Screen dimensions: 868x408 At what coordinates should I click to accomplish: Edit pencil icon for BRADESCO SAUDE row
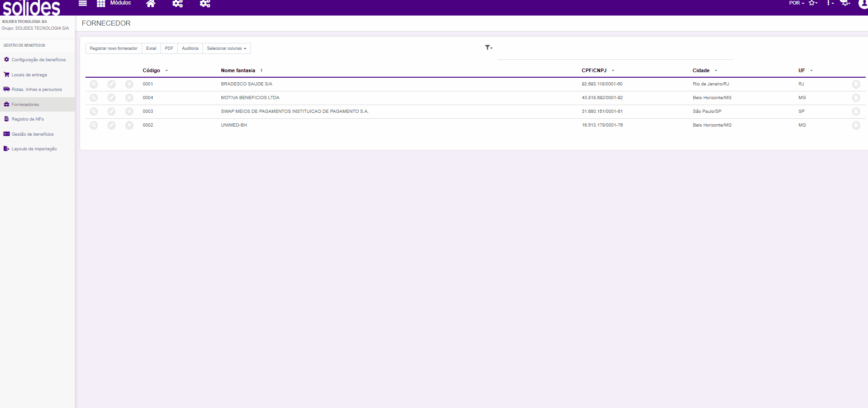tap(112, 84)
